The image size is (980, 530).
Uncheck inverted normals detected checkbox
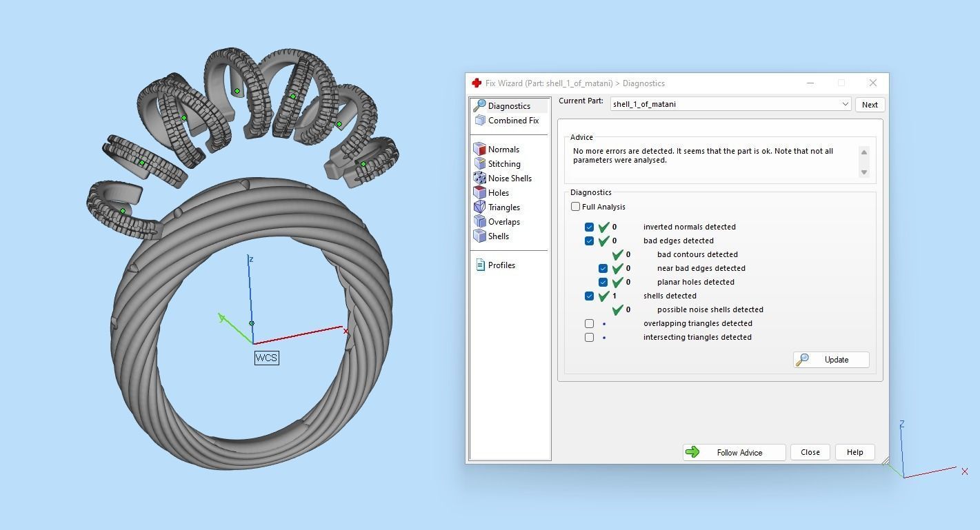[x=589, y=227]
